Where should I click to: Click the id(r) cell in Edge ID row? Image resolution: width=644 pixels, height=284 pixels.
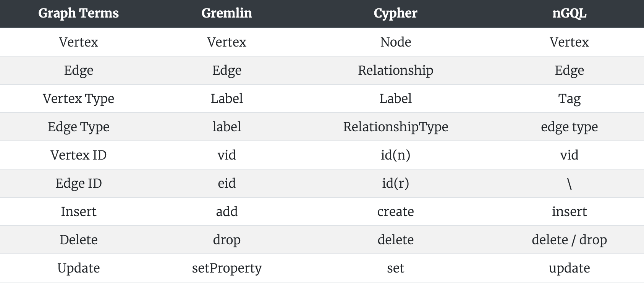(395, 183)
